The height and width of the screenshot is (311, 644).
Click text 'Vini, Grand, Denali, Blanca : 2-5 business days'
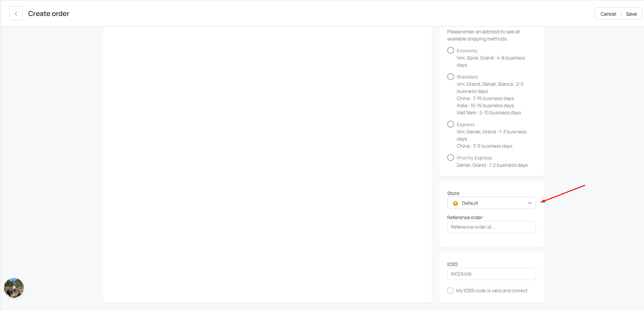point(490,88)
